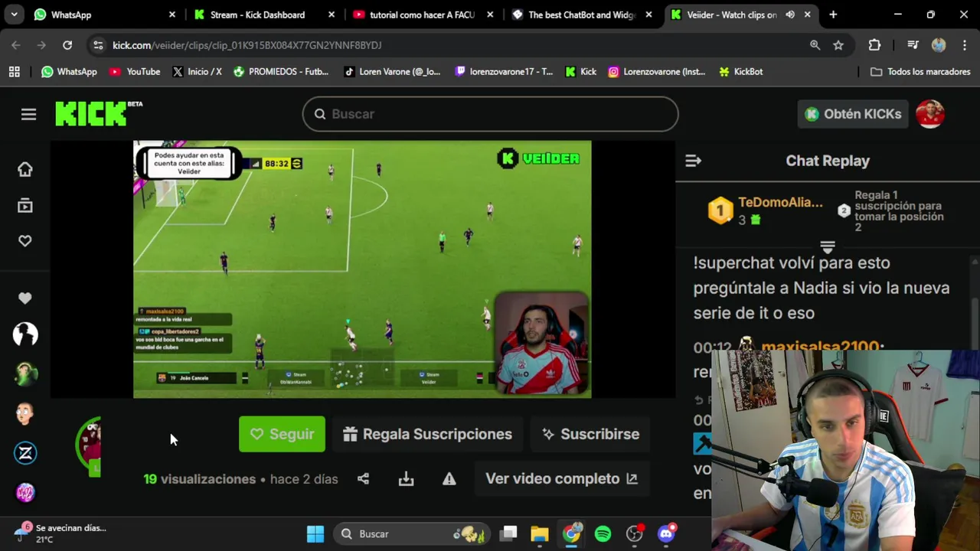The width and height of the screenshot is (980, 551).
Task: Click the address bar URL
Action: (247, 45)
